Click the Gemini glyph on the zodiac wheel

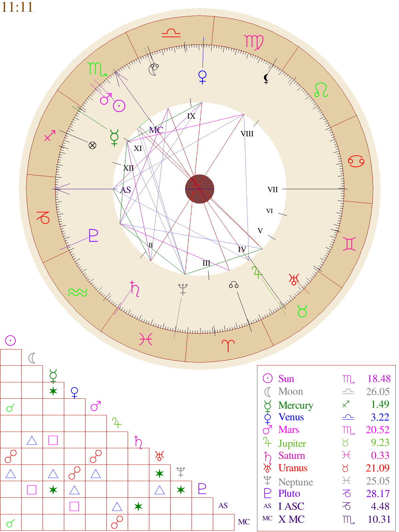tap(350, 244)
